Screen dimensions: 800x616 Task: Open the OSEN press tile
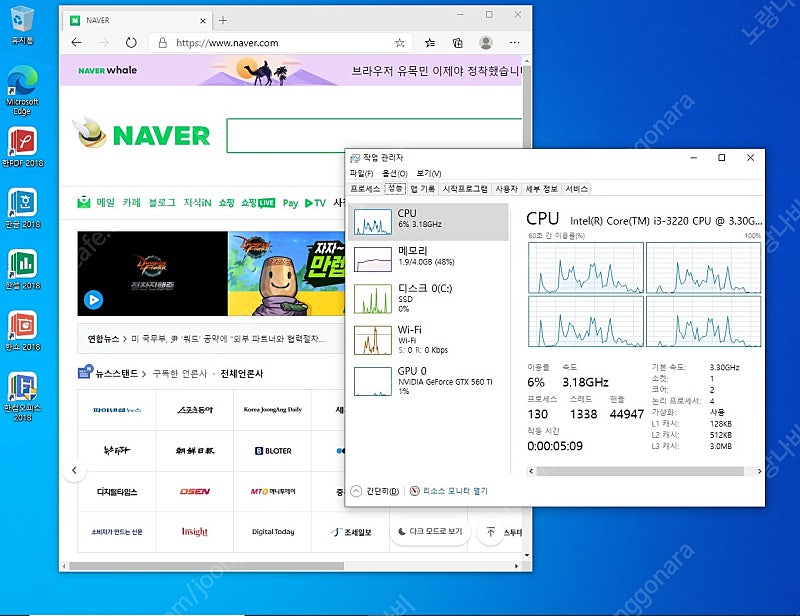click(194, 491)
